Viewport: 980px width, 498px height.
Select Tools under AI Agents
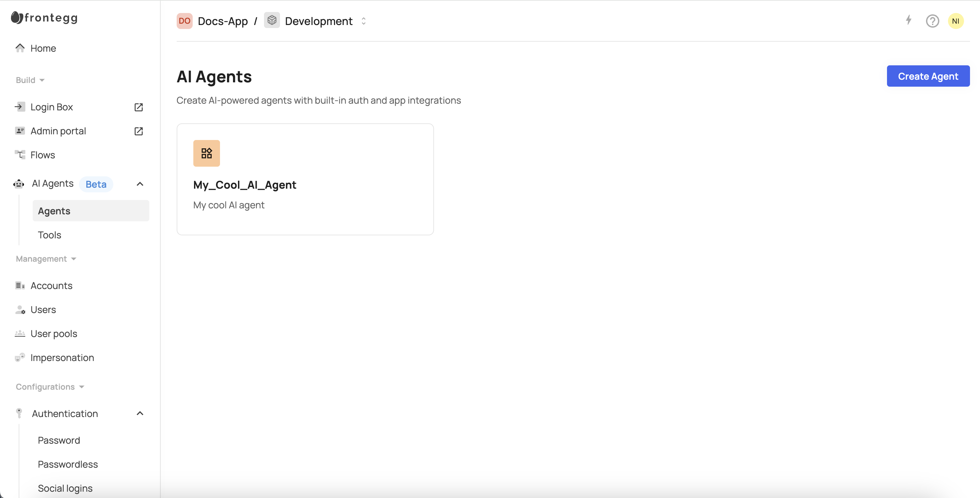click(x=49, y=235)
